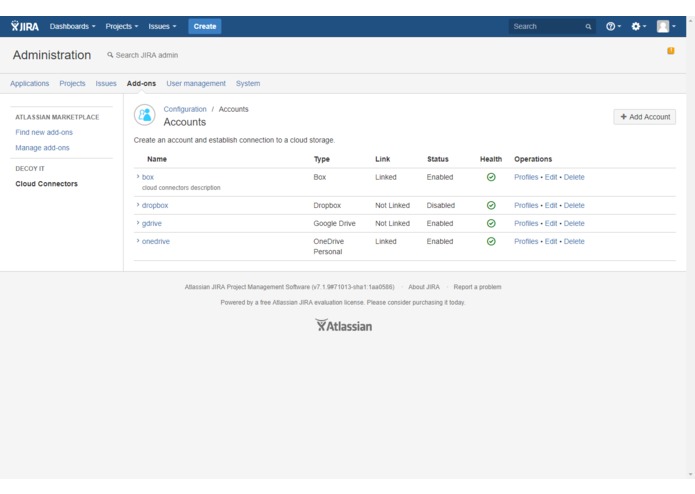Open the onedrive account name link
695x494 pixels.
coord(156,241)
